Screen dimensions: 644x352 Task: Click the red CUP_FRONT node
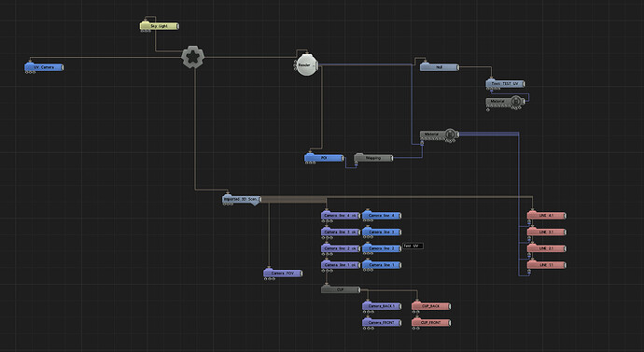click(431, 322)
